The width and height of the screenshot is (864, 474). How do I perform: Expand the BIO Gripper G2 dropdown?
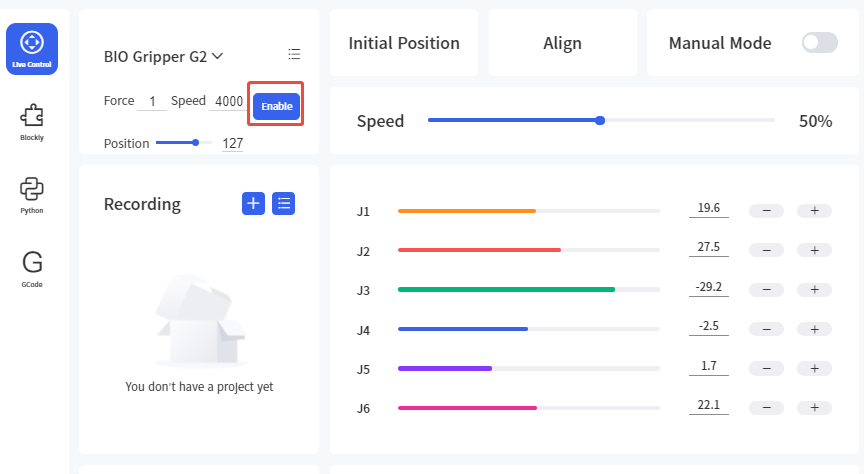[163, 56]
